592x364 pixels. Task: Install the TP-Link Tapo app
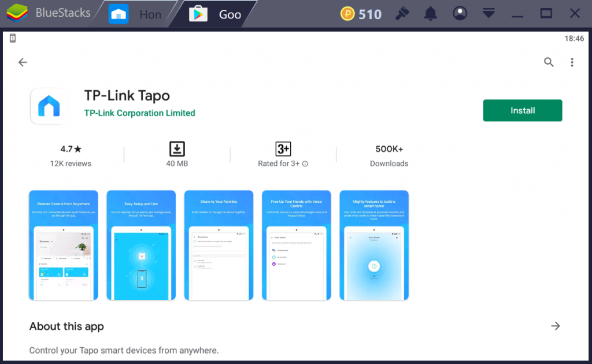click(x=523, y=110)
